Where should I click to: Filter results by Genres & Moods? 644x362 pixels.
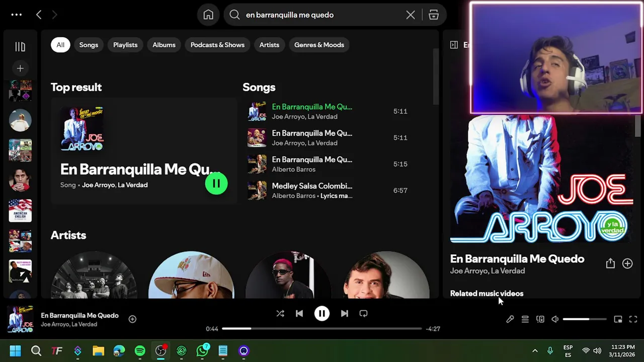(319, 45)
